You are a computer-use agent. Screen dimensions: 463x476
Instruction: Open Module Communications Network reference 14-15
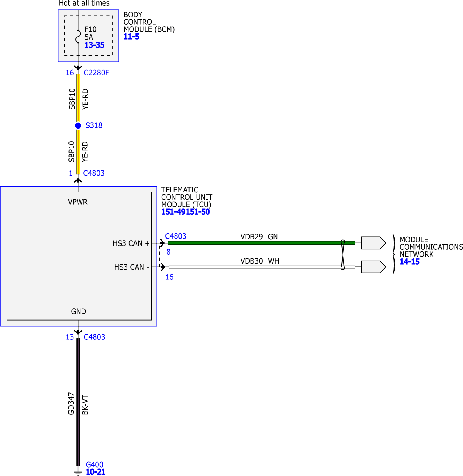tap(410, 262)
